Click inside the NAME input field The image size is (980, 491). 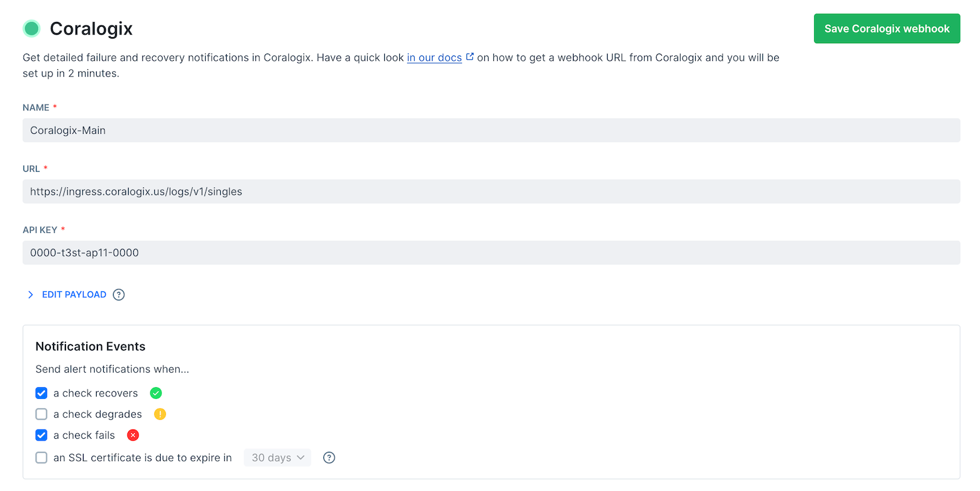[490, 130]
